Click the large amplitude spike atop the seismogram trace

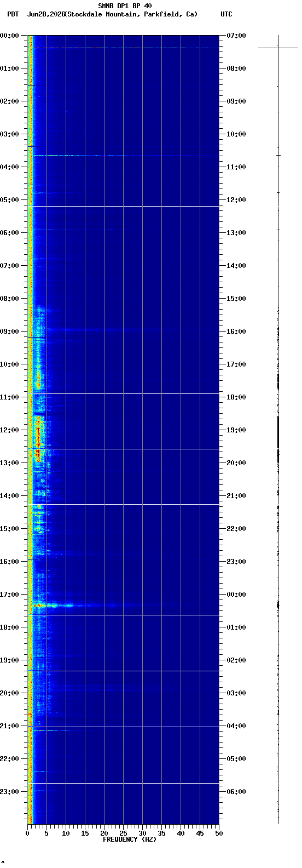(278, 48)
